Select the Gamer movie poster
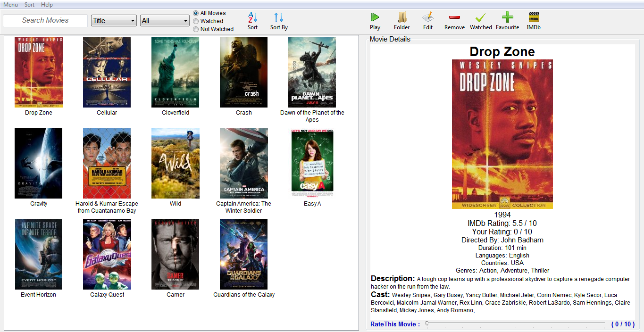This screenshot has height=332, width=644. click(176, 254)
